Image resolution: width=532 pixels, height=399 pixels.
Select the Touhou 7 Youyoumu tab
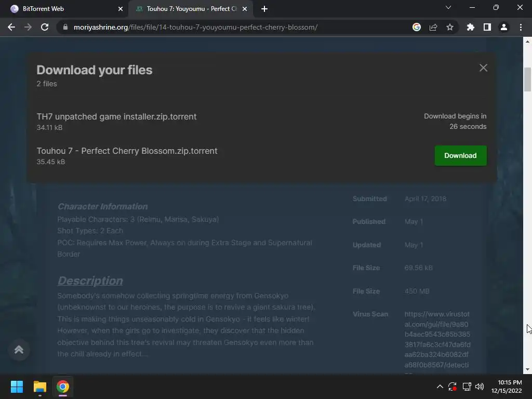[191, 9]
